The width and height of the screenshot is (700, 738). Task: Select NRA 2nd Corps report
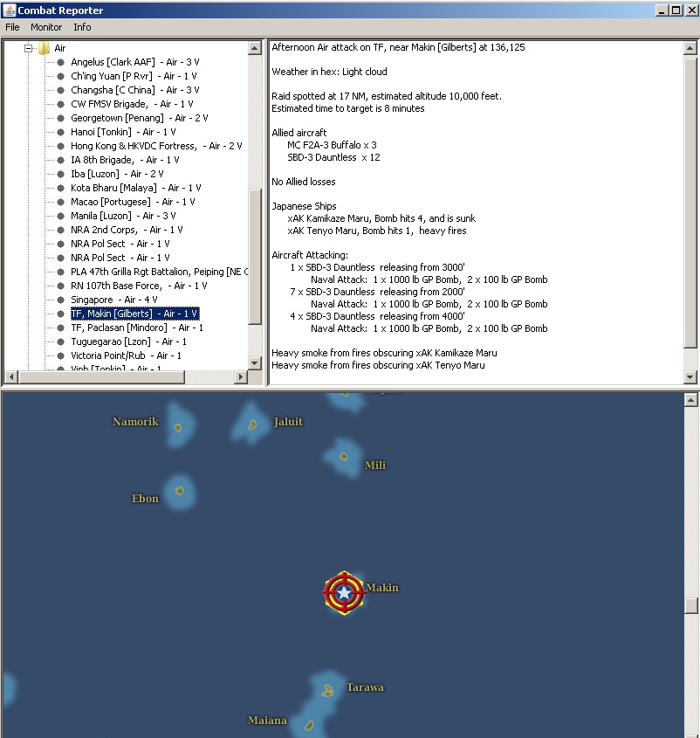click(x=127, y=230)
